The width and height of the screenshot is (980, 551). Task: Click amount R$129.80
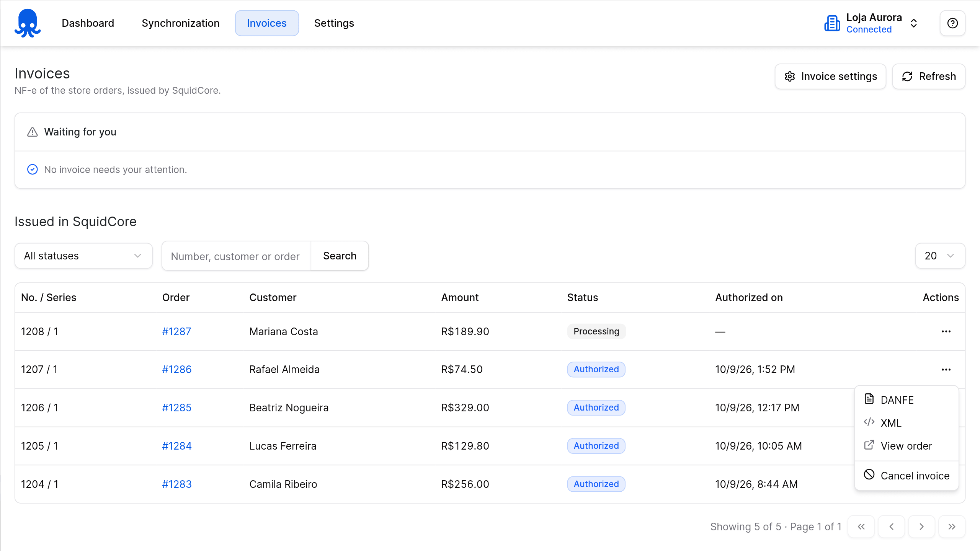pos(465,446)
